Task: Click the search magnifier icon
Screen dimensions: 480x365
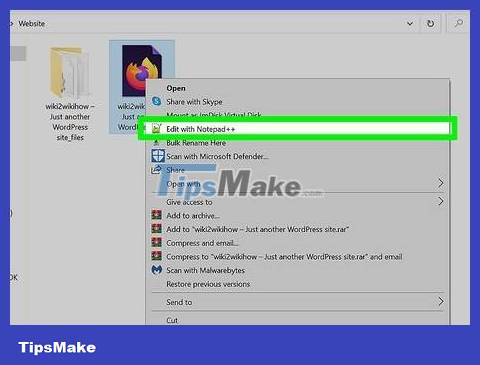Action: pyautogui.click(x=459, y=23)
